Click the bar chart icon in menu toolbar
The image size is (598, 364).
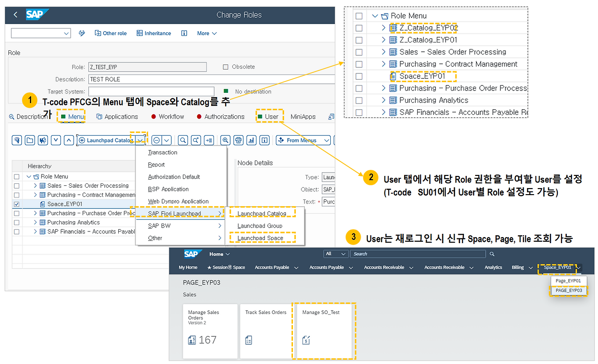click(x=252, y=140)
